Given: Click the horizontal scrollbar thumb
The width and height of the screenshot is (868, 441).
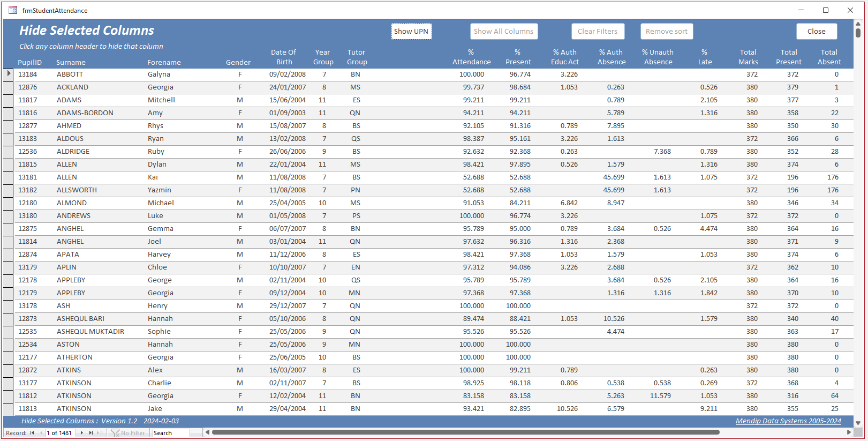Looking at the screenshot, I should 465,432.
